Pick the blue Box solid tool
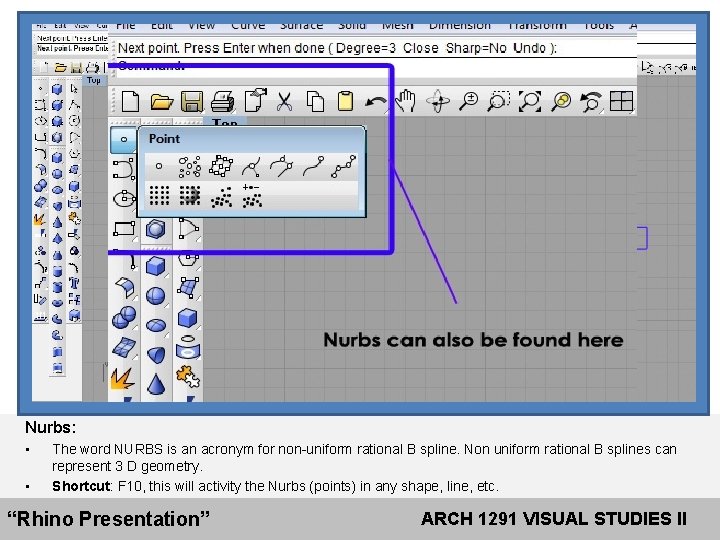The image size is (720, 540). pyautogui.click(x=155, y=266)
